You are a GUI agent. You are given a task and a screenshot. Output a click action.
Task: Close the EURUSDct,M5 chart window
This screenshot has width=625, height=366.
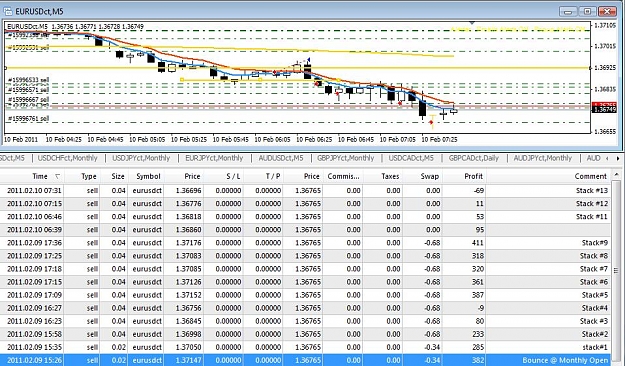[x=607, y=11]
